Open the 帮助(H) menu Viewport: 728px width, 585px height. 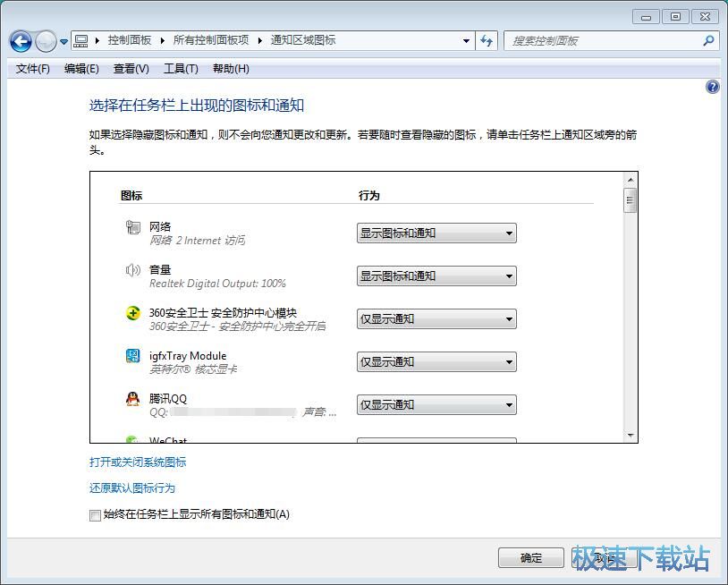pos(231,69)
